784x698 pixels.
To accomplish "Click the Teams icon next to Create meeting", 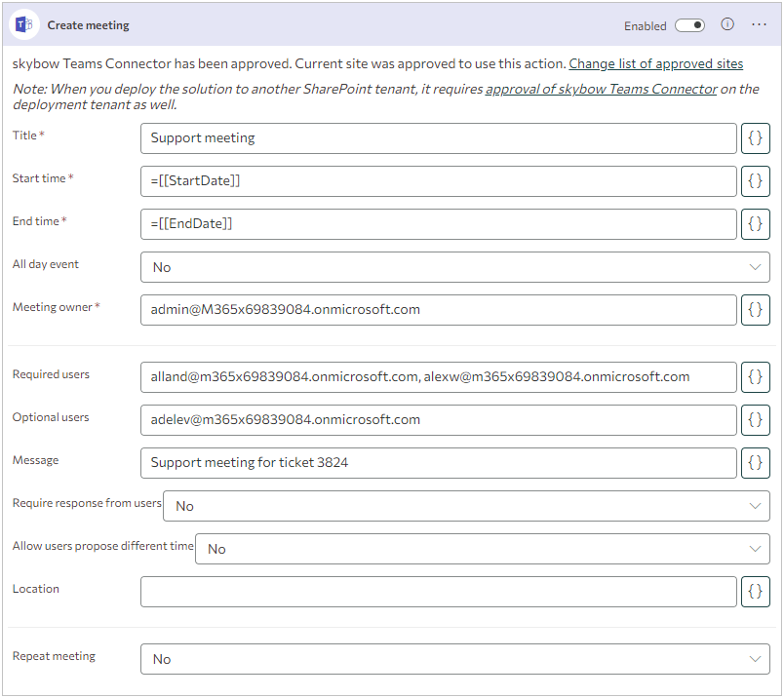I will pos(24,24).
